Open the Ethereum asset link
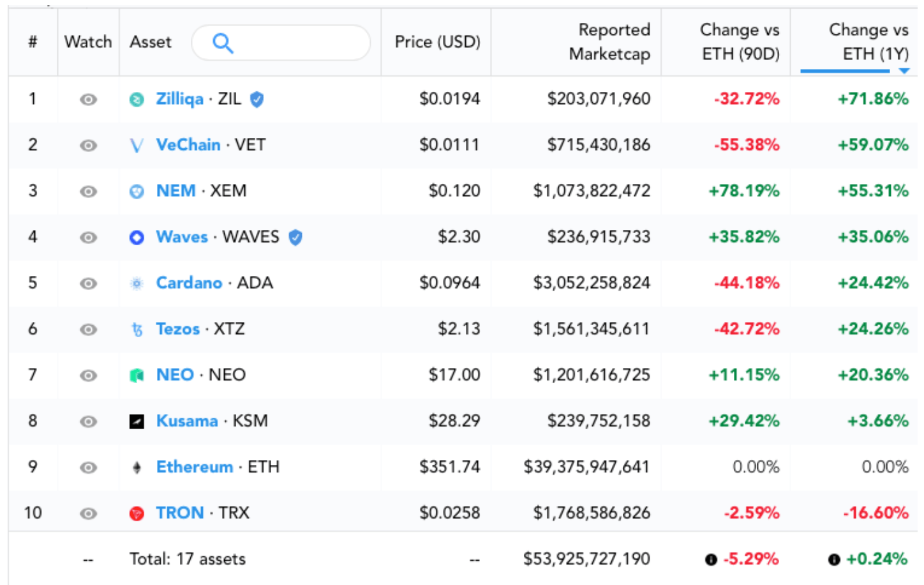 point(195,467)
